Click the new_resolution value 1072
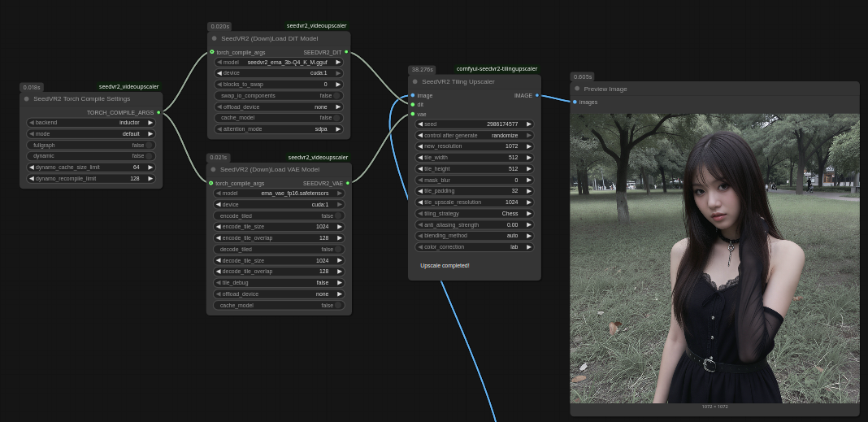 (511, 146)
